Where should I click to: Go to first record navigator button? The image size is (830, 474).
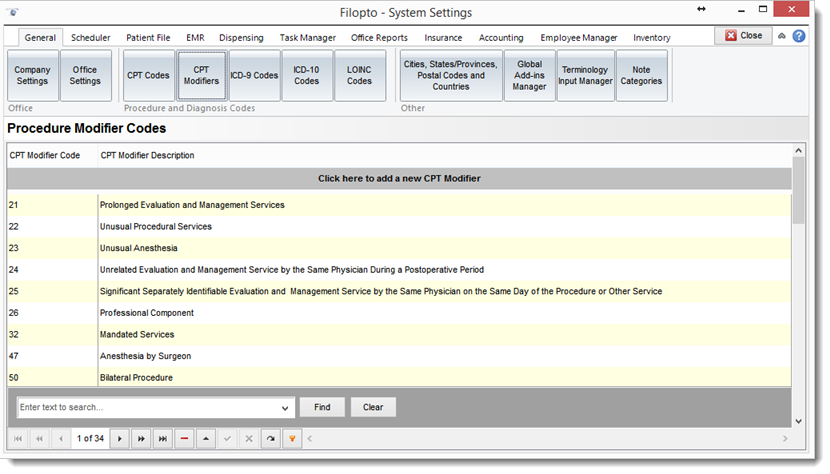tap(18, 439)
